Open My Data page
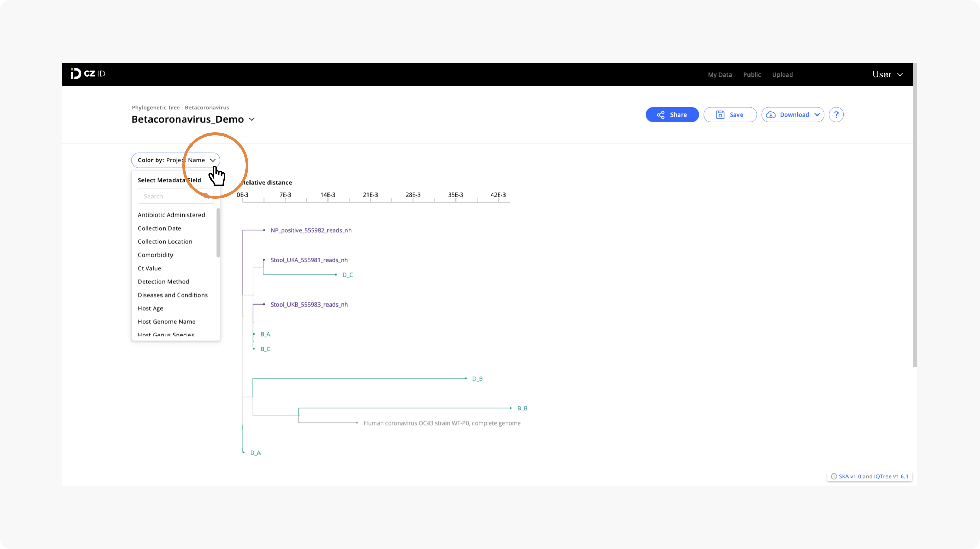This screenshot has width=980, height=549. pos(720,74)
